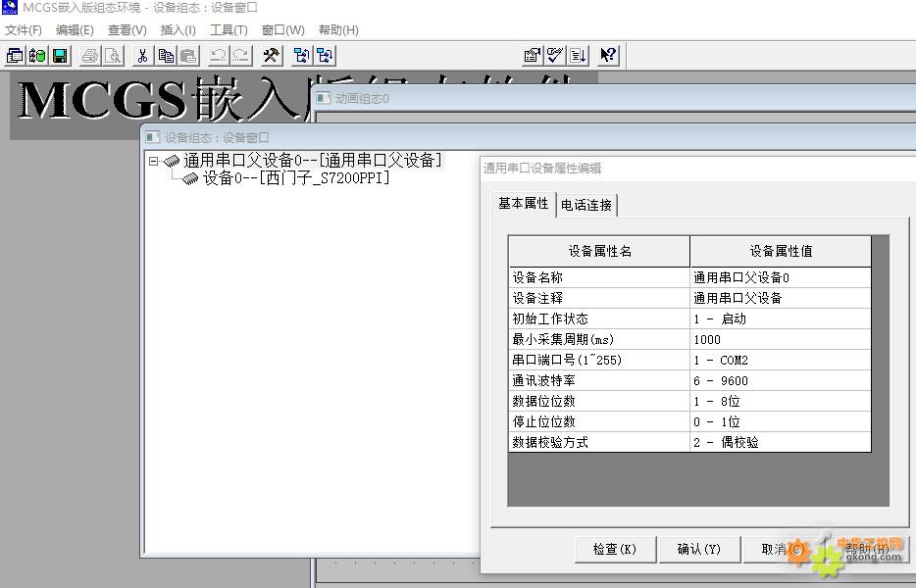Click the workbench window toolbar icon

(15, 56)
